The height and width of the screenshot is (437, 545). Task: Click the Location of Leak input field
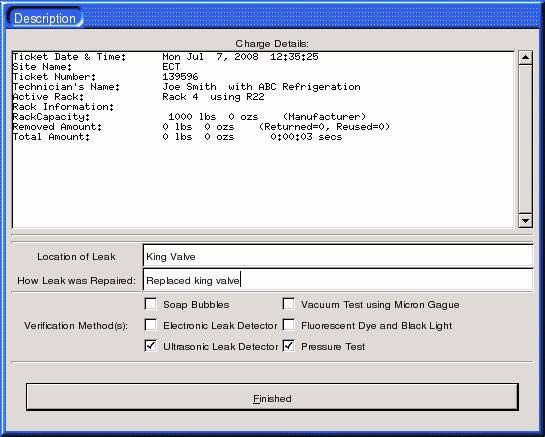click(x=338, y=256)
